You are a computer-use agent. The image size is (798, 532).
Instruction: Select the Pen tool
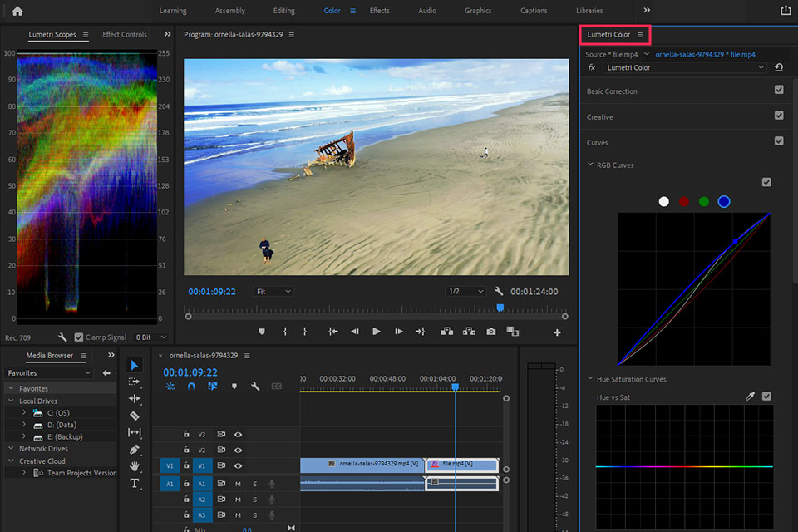[135, 450]
